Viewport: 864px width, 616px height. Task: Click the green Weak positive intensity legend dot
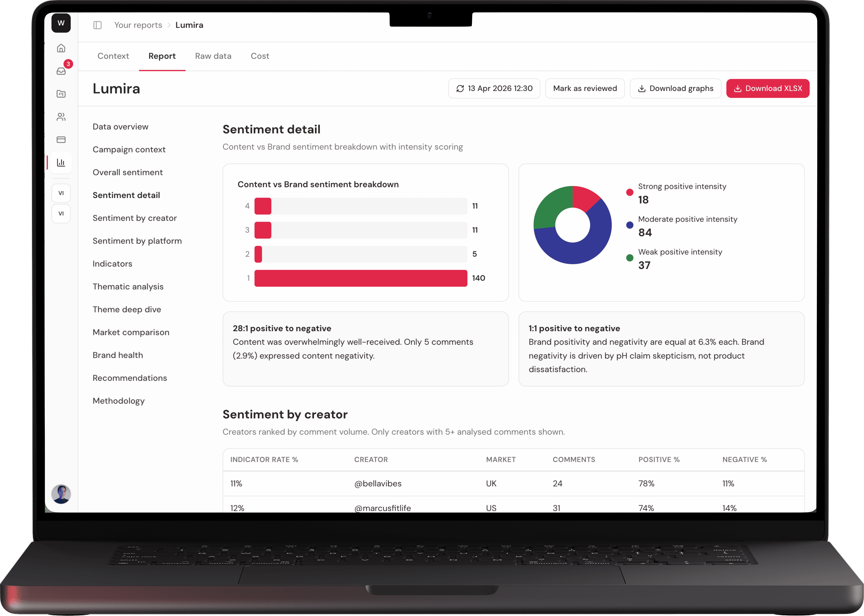[630, 258]
